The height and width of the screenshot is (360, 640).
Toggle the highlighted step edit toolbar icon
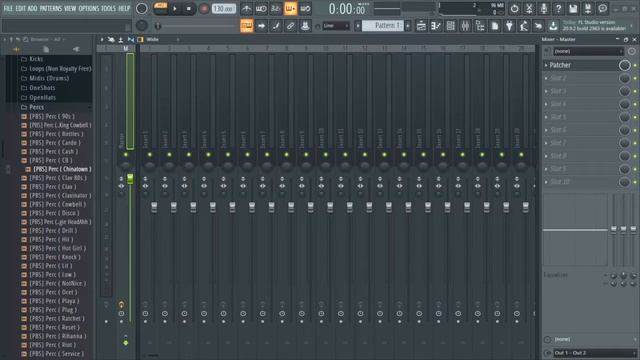tap(247, 26)
